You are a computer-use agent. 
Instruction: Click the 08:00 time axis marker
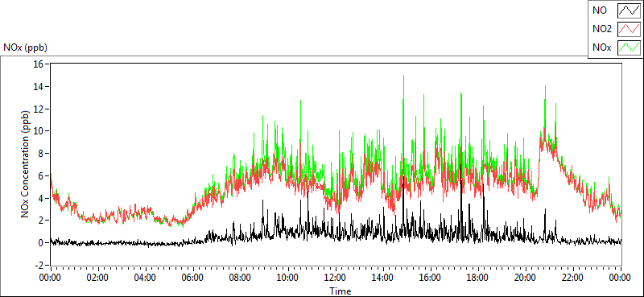241,278
